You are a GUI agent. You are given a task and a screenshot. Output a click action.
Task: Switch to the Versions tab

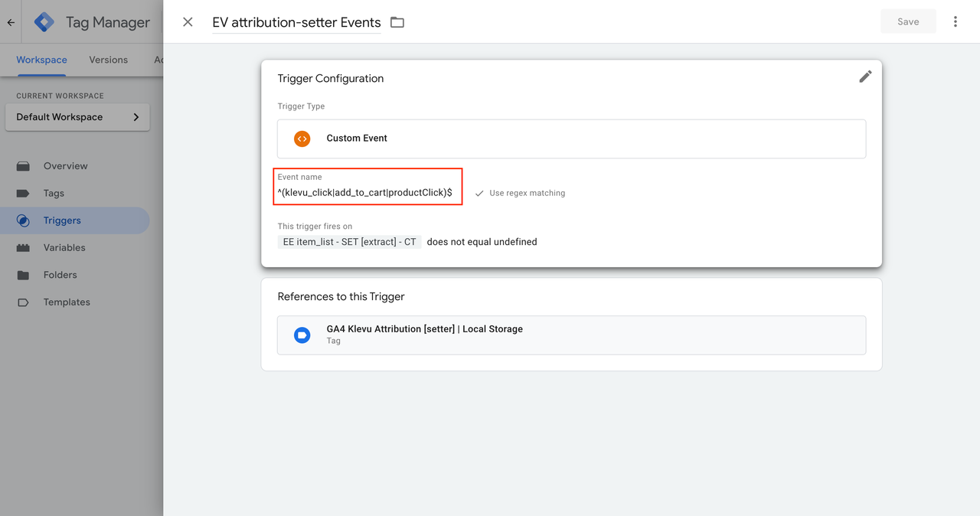coord(108,60)
